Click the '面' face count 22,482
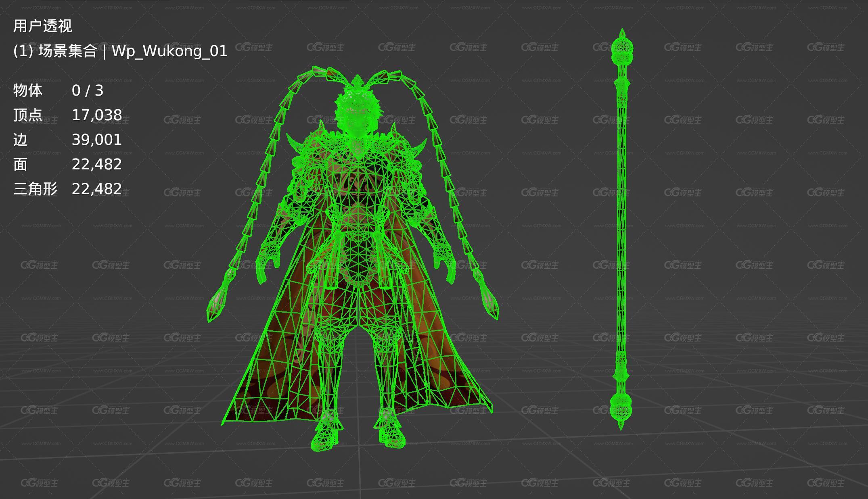 [x=97, y=165]
